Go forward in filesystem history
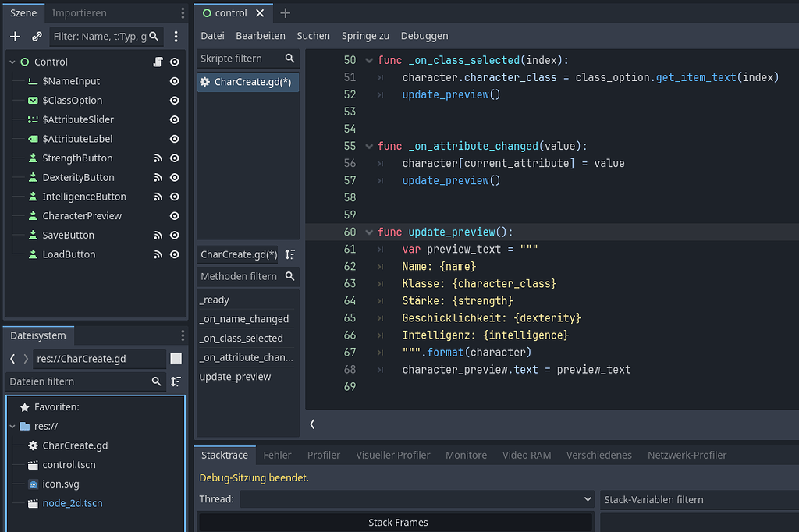The height and width of the screenshot is (532, 799). click(x=26, y=359)
